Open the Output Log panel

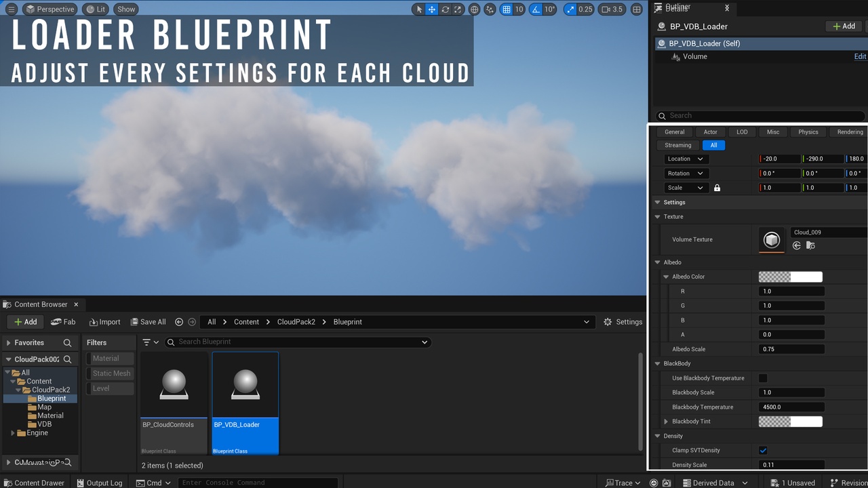(100, 483)
